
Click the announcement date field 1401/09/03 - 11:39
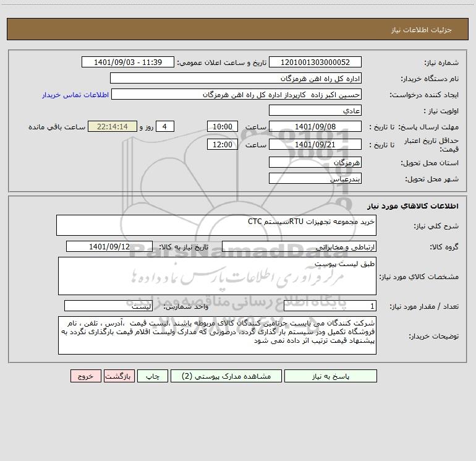click(x=128, y=62)
